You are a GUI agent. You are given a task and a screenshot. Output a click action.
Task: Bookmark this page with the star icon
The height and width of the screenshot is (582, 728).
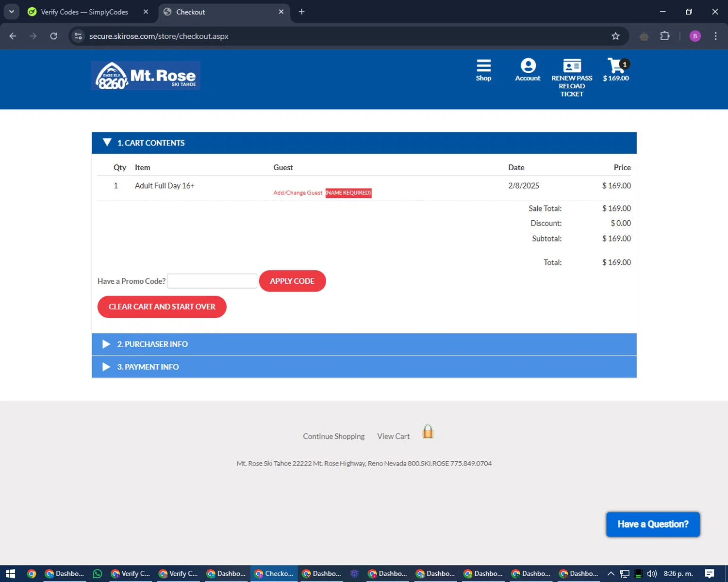click(615, 36)
